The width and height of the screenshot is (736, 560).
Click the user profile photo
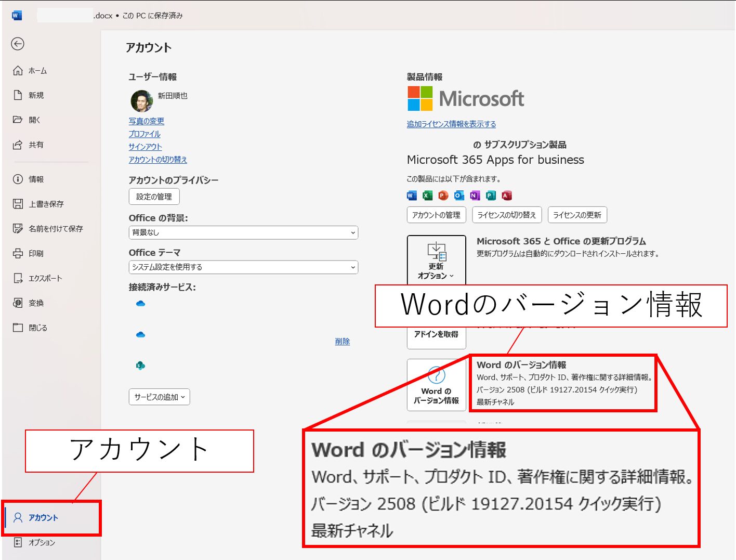[x=141, y=101]
